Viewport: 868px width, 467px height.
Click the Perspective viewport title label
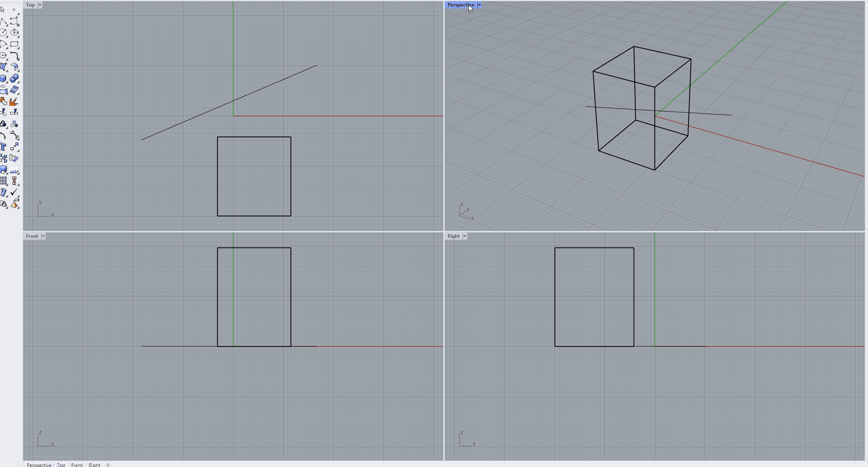461,5
